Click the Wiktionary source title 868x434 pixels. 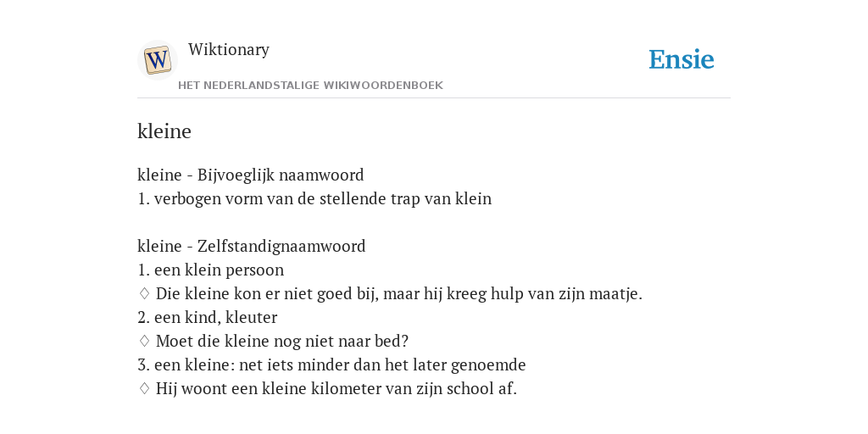coord(229,49)
